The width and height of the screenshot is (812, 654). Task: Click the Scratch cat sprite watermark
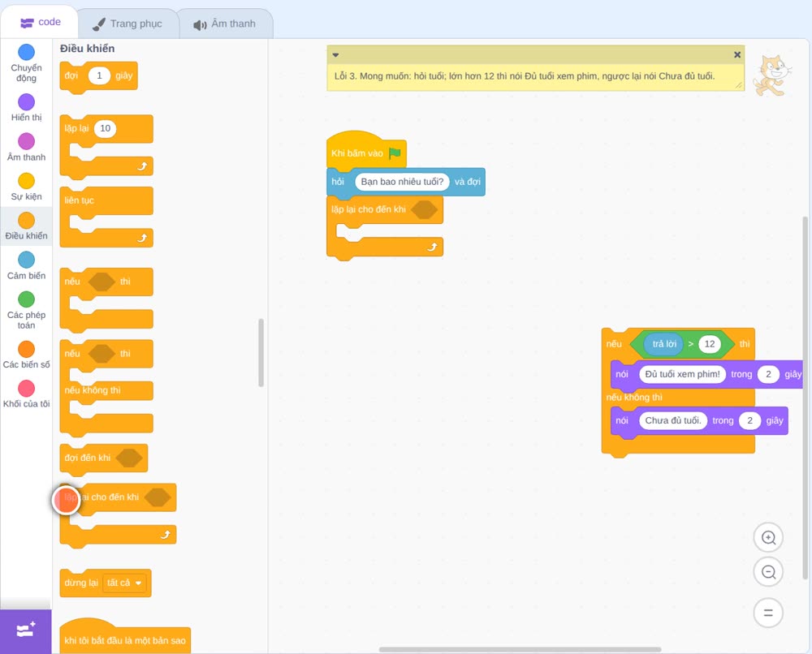pos(772,75)
